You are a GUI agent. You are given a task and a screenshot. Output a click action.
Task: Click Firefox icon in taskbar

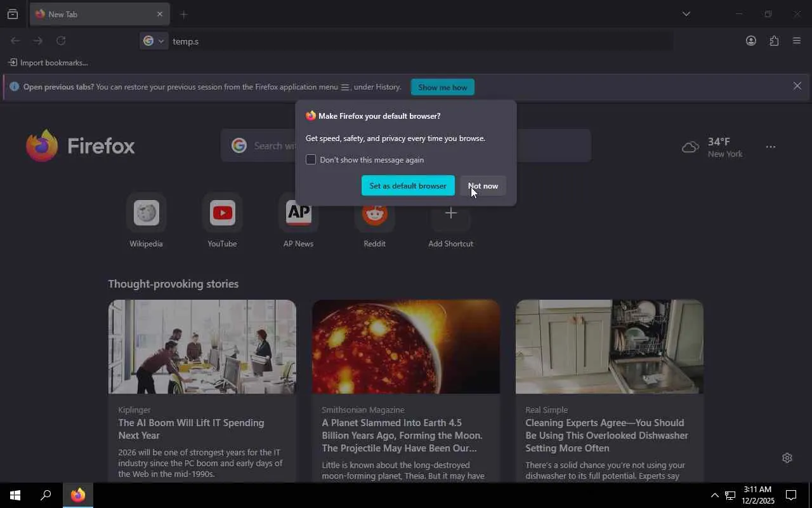(x=78, y=495)
